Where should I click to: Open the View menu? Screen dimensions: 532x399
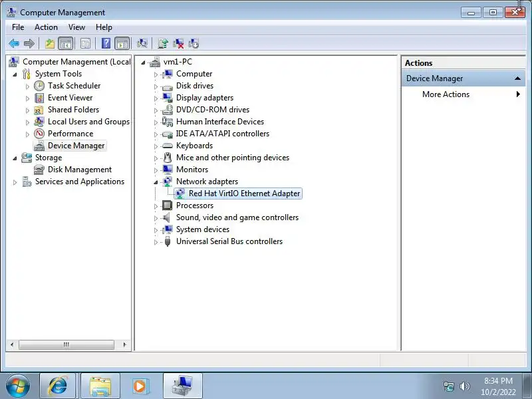coord(76,27)
